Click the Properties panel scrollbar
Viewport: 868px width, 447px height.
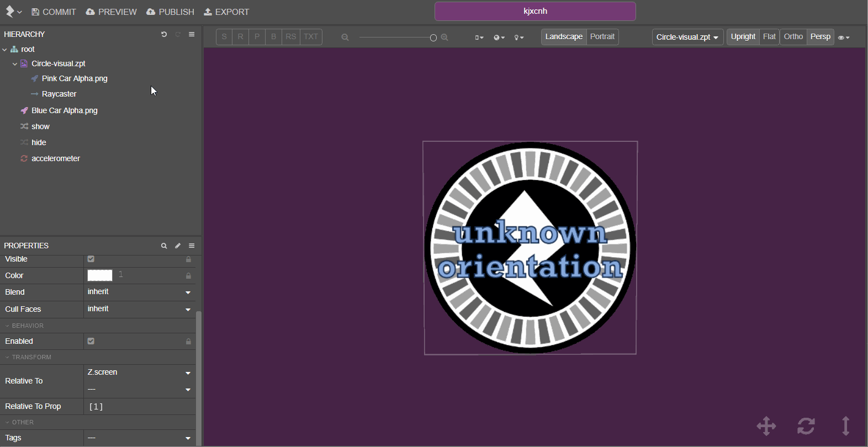coord(199,378)
